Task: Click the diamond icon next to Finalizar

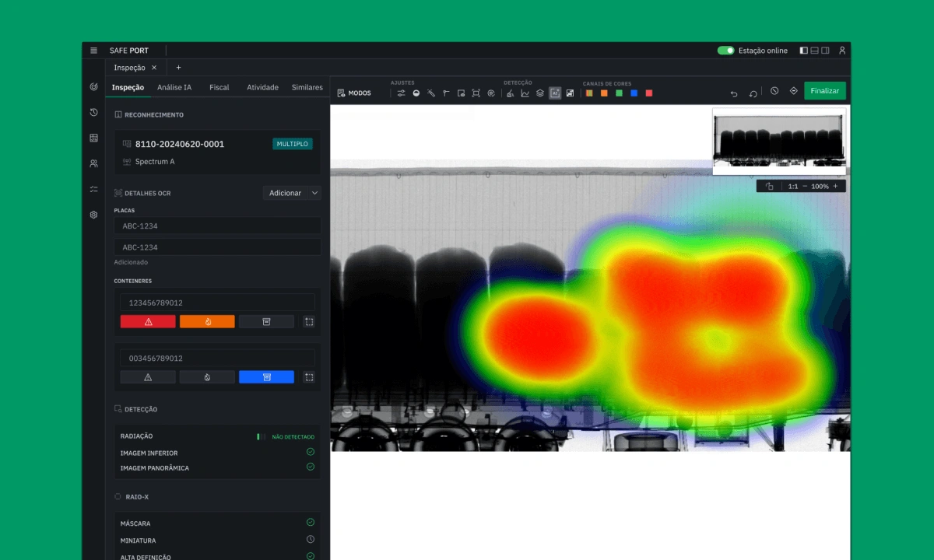Action: click(793, 91)
